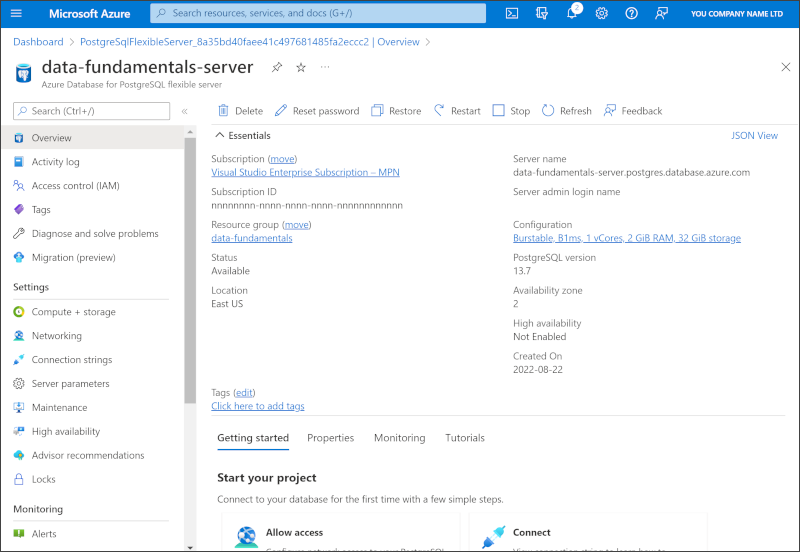The width and height of the screenshot is (800, 552).
Task: Click the Tags icon in sidebar
Action: coord(19,209)
